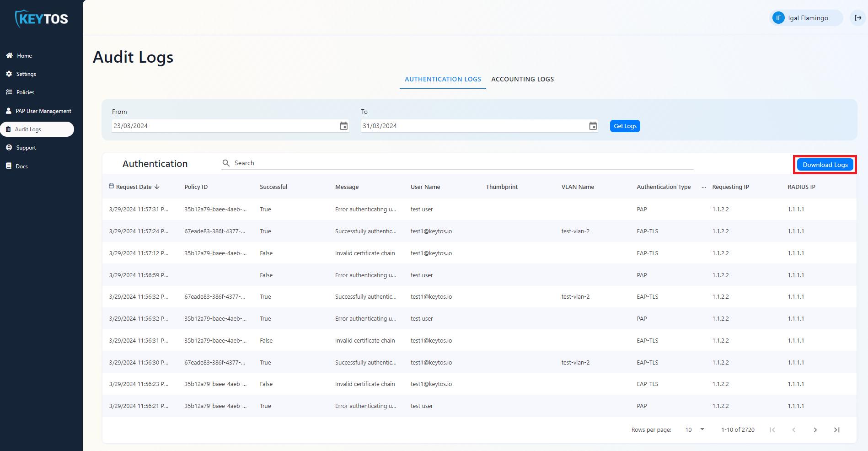Click the sign-out icon
The image size is (868, 451).
(858, 18)
